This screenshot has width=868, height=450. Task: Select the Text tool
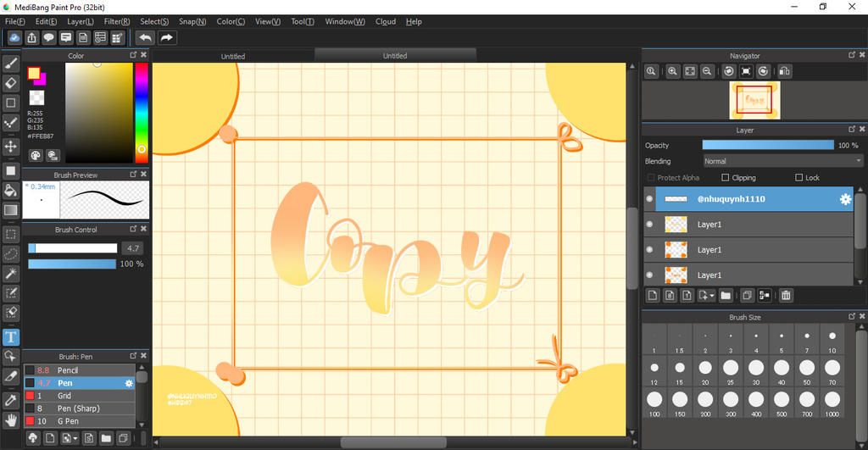[x=10, y=336]
